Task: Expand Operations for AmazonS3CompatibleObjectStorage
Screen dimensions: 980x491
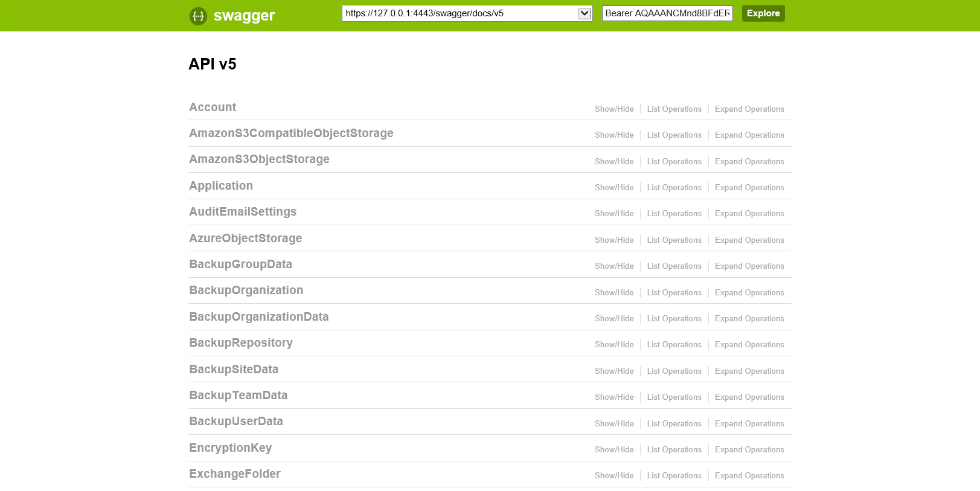Action: pyautogui.click(x=749, y=135)
